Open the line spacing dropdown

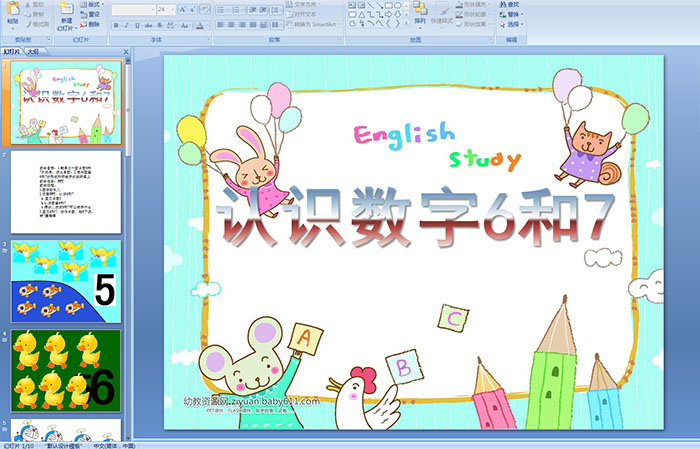pyautogui.click(x=276, y=9)
